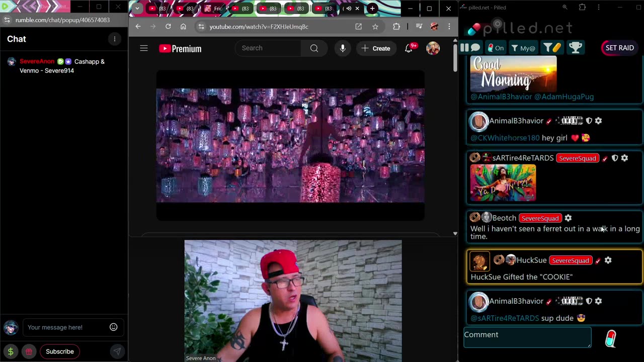The height and width of the screenshot is (362, 644).
Task: Open settings gear on sARTire4ReTARDS message
Action: (x=624, y=158)
